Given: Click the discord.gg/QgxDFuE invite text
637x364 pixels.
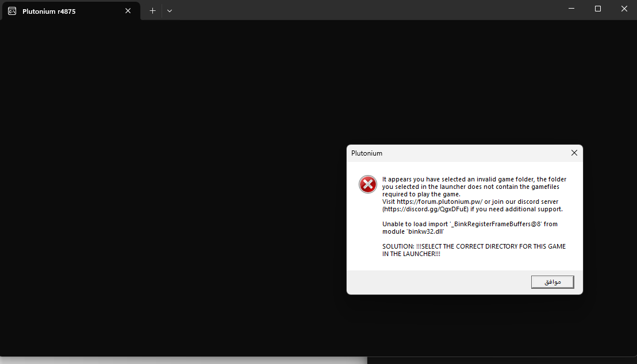Looking at the screenshot, I should point(425,210).
